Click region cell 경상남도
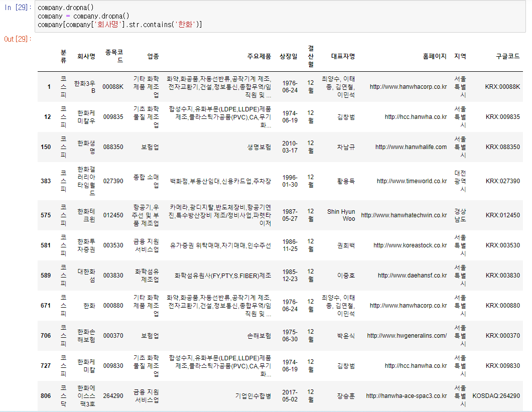This screenshot has height=412, width=532. (460, 215)
